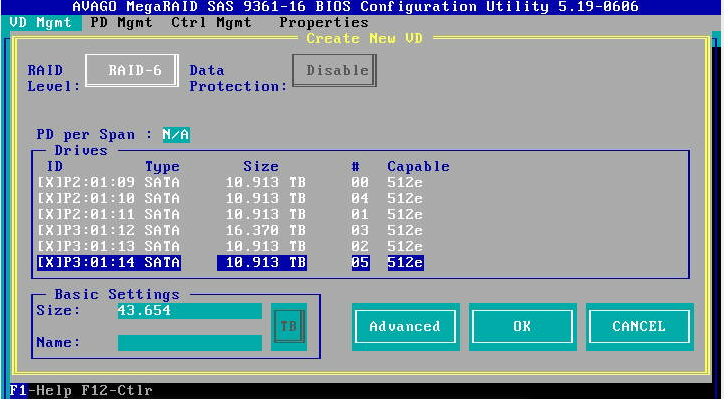Click SATA type of drive P3:01:12

[x=162, y=230]
